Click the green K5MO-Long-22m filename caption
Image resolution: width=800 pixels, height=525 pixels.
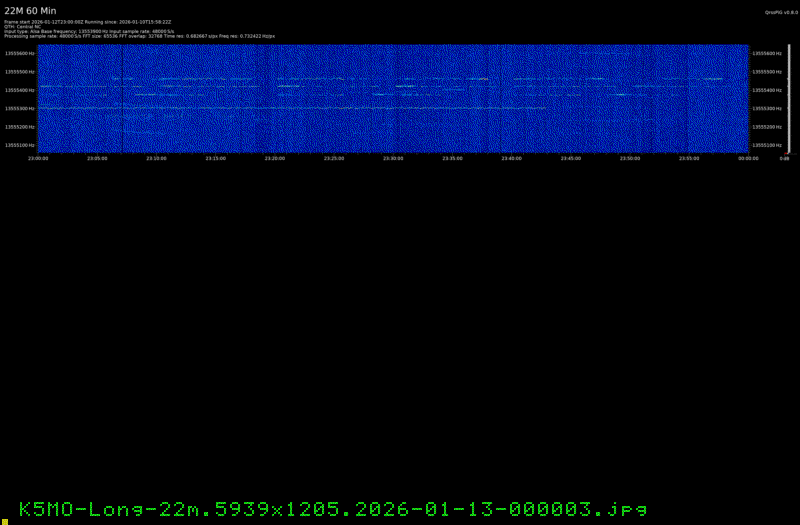[325, 508]
